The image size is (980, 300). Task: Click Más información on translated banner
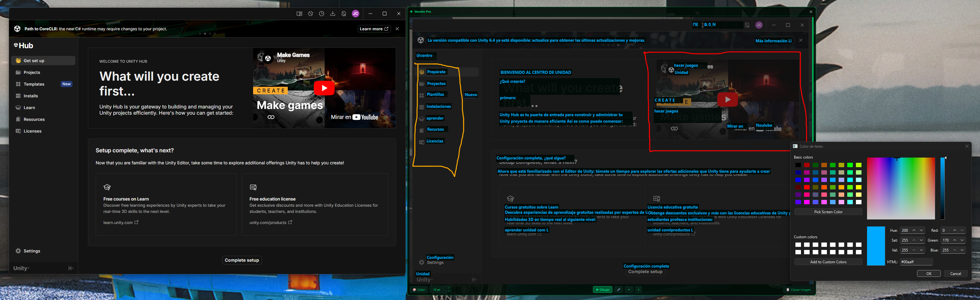click(774, 41)
